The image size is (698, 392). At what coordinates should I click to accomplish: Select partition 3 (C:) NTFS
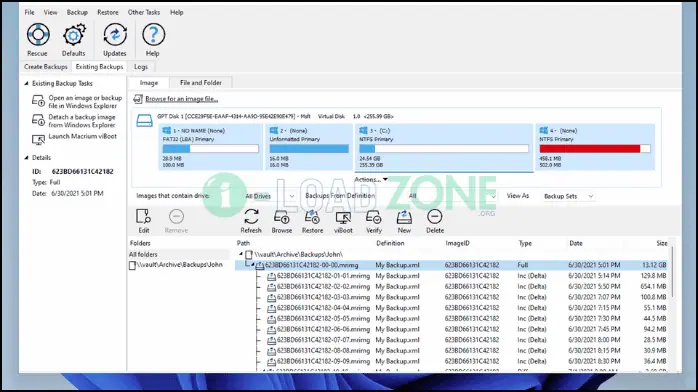point(444,147)
